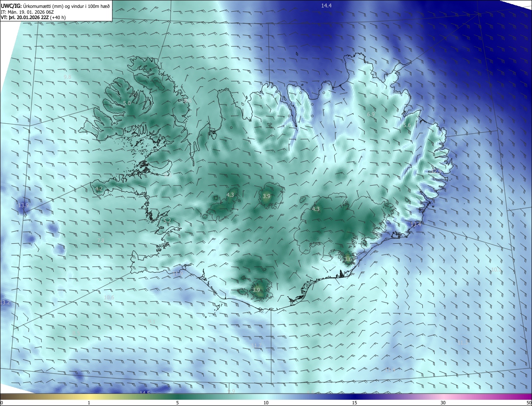Screen dimensions: 532x406
Task: Click tick label 30 on the colour scale
Action: 443,403
